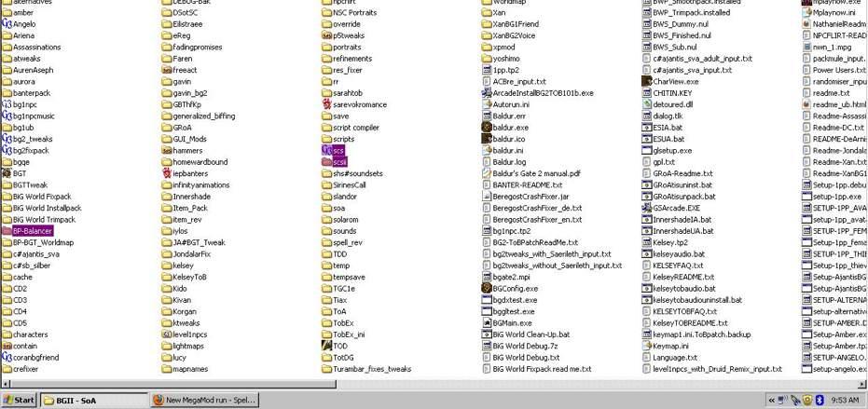The image size is (868, 409).
Task: Click the BGConfig.exe icon
Action: (487, 288)
